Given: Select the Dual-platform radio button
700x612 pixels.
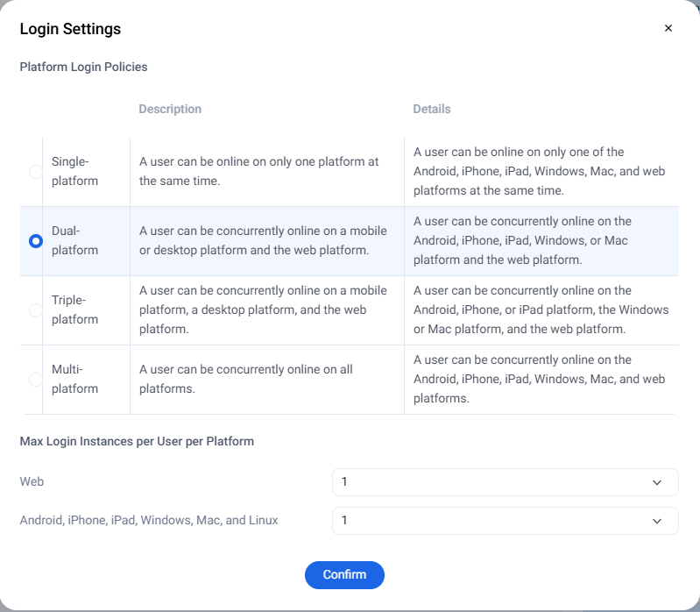Looking at the screenshot, I should [x=36, y=241].
